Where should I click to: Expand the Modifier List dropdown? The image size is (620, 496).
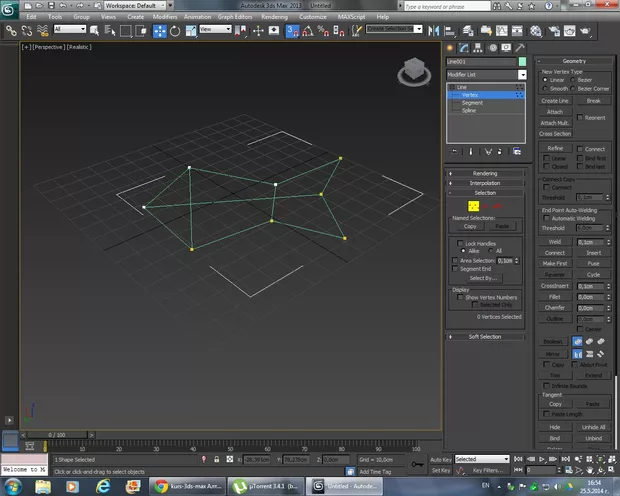tap(522, 75)
